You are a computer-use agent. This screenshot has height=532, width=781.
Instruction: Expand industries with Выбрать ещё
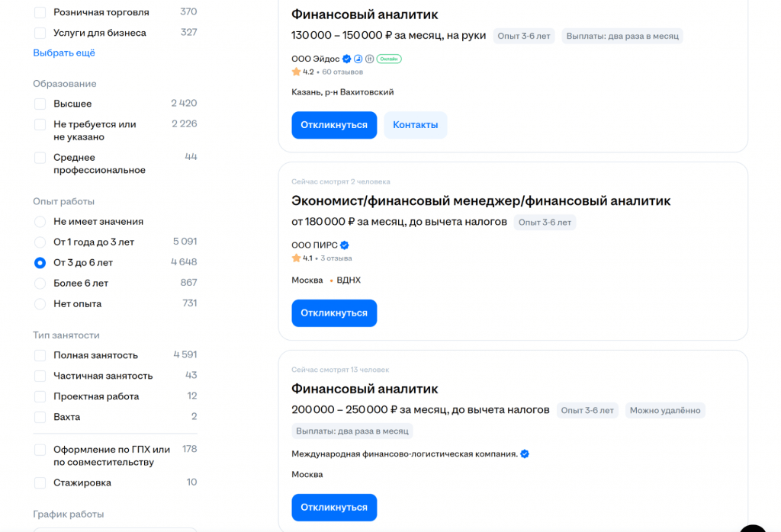pyautogui.click(x=64, y=53)
